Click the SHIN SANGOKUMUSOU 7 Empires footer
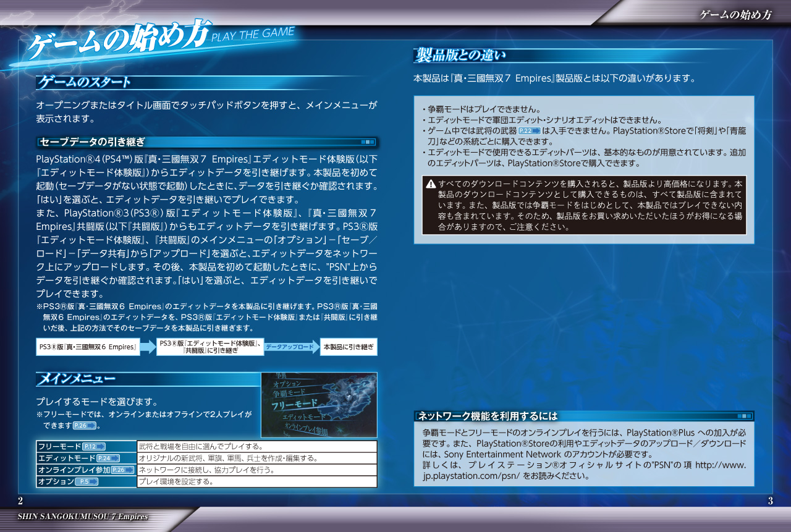Viewport: 791px width, 532px height. tap(83, 517)
